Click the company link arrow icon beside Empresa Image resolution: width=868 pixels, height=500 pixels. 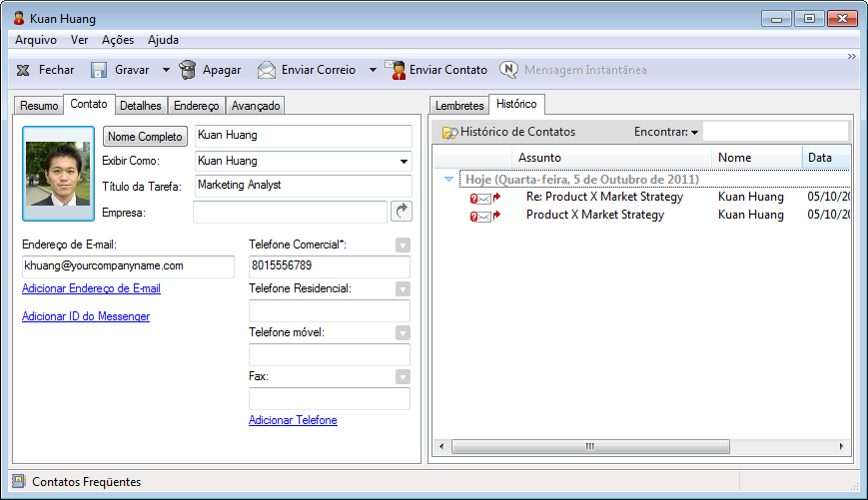click(402, 212)
